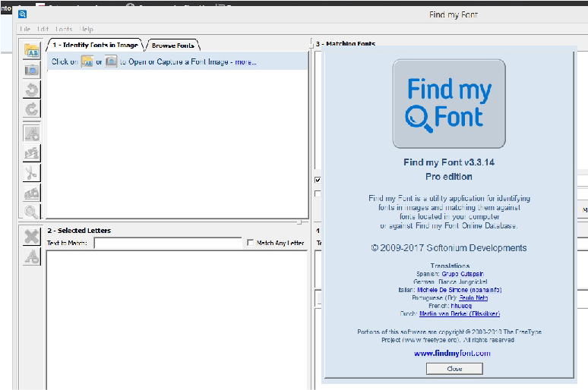Click the empty Selected Letters list area
Viewport: 588px width, 390px height.
(x=176, y=320)
